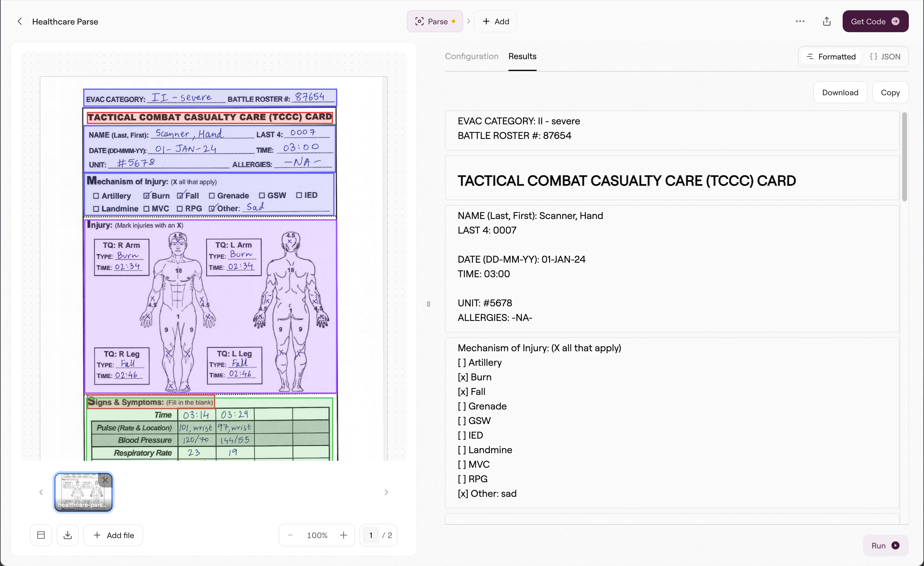924x566 pixels.
Task: Click the chevron between Parse and Add
Action: (x=468, y=21)
